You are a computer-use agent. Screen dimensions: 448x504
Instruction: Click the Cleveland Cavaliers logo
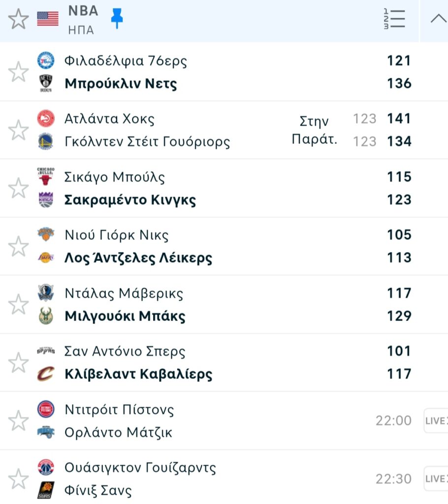[46, 374]
